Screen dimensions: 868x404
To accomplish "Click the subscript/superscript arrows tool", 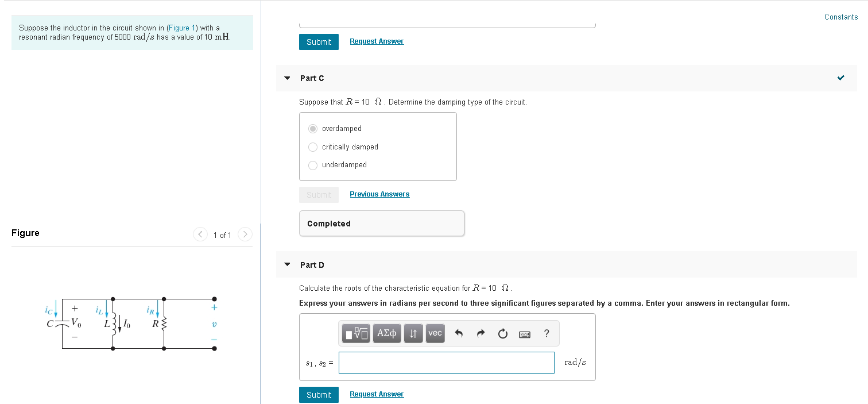I will [x=413, y=333].
